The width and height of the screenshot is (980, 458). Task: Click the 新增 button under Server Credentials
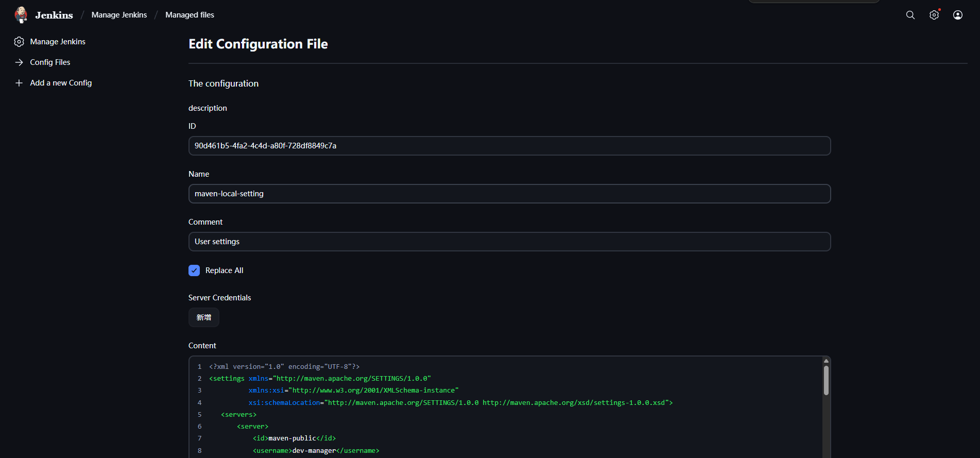pos(203,317)
